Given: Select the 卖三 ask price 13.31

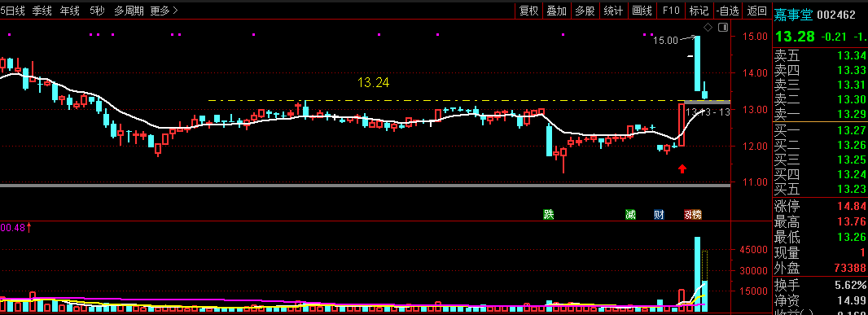Looking at the screenshot, I should tap(852, 85).
